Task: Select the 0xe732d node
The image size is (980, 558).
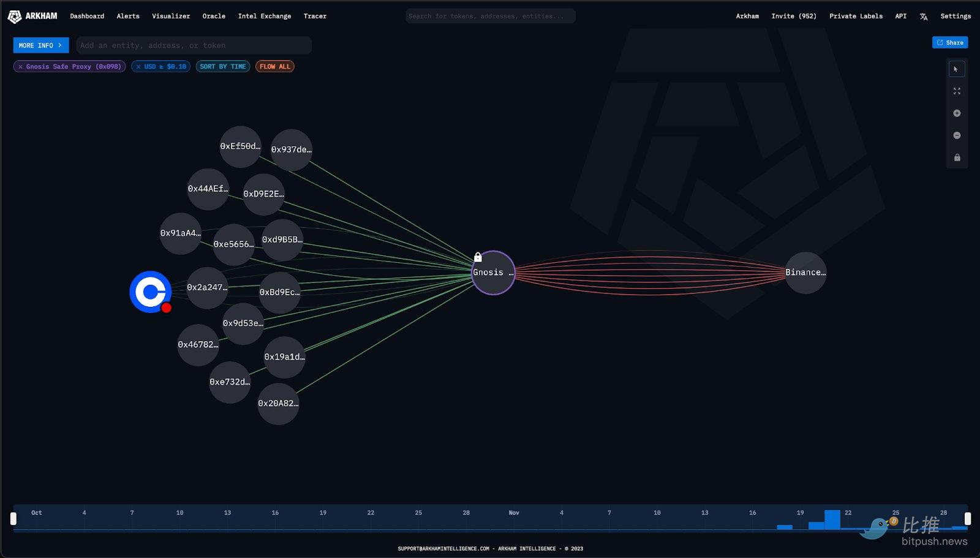Action: click(x=230, y=382)
